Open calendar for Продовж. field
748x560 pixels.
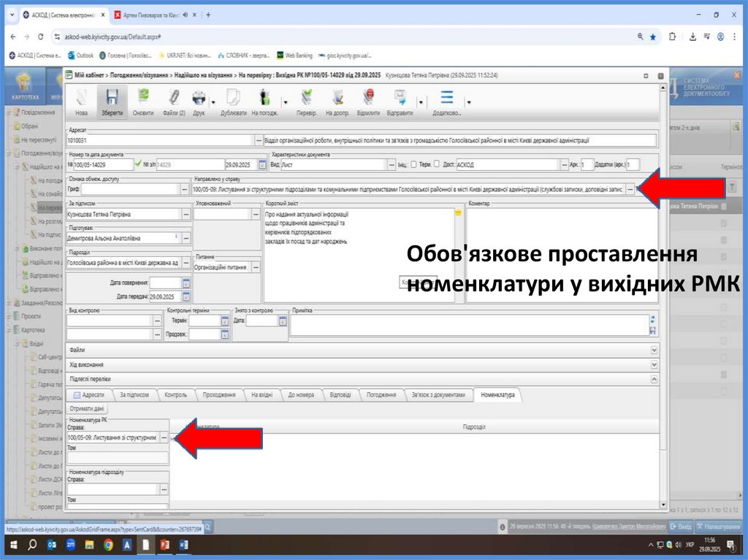pos(225,334)
